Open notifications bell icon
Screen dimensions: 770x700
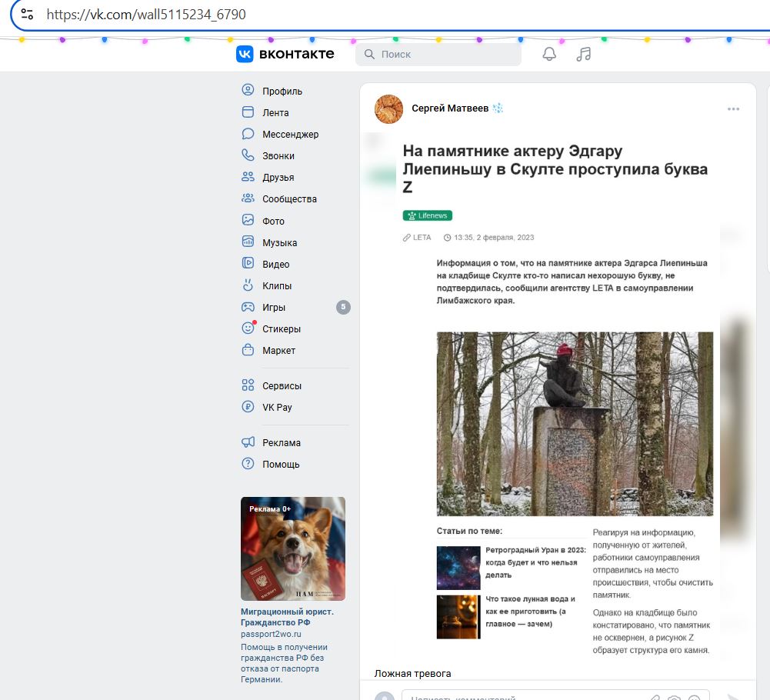coord(549,54)
